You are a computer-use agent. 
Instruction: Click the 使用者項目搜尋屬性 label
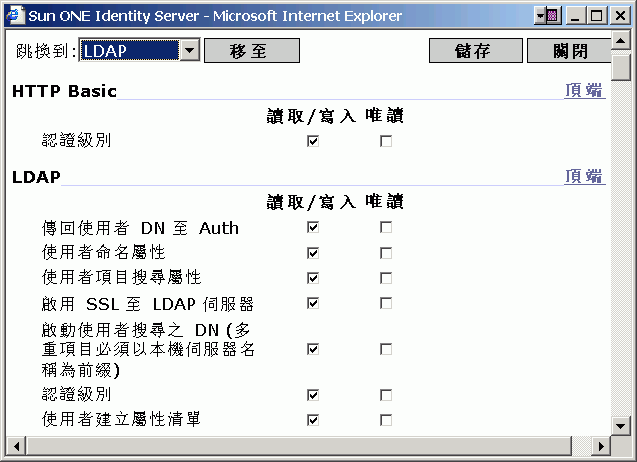[121, 278]
